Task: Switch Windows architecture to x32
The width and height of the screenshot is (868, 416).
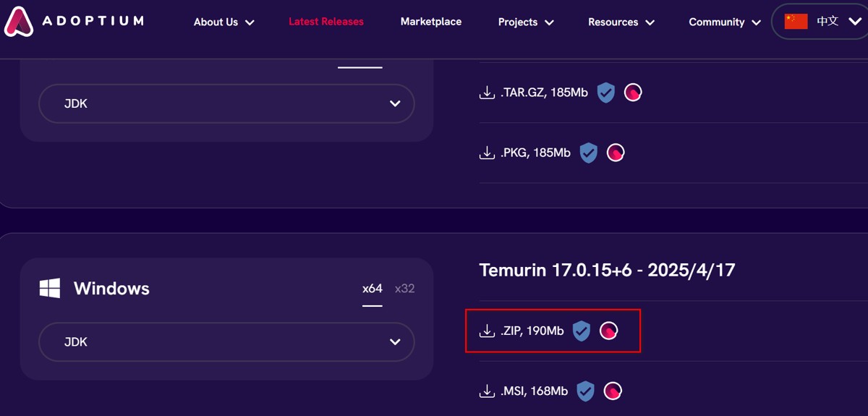Action: [404, 289]
